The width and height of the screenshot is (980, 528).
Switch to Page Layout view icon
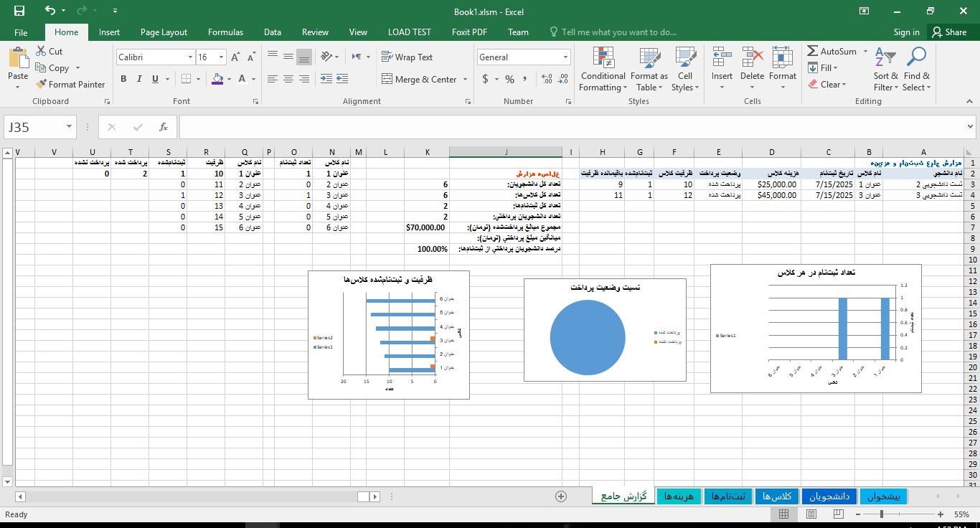point(811,514)
